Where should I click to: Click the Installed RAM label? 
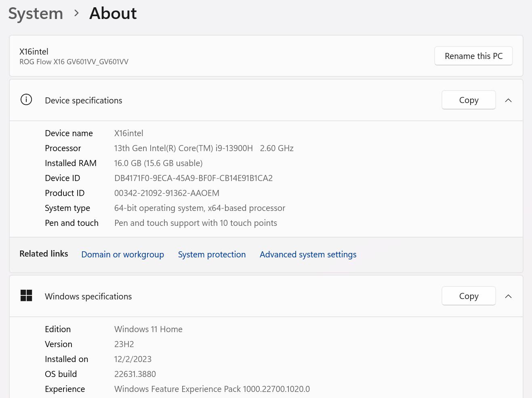(71, 163)
